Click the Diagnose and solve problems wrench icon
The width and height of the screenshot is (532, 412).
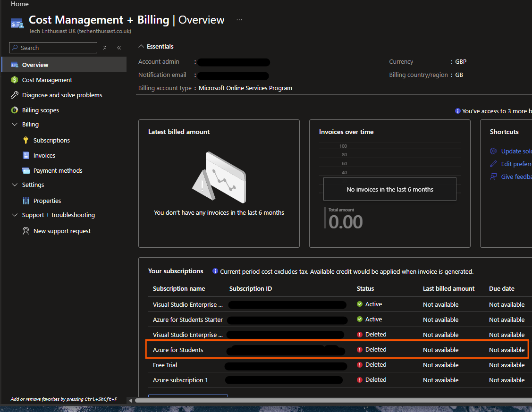(x=15, y=95)
